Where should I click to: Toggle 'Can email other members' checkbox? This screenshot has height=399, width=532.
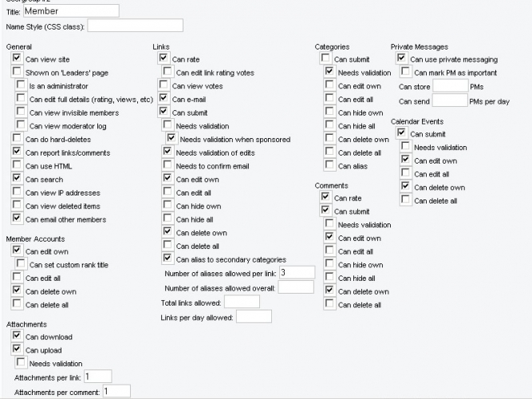pyautogui.click(x=17, y=219)
